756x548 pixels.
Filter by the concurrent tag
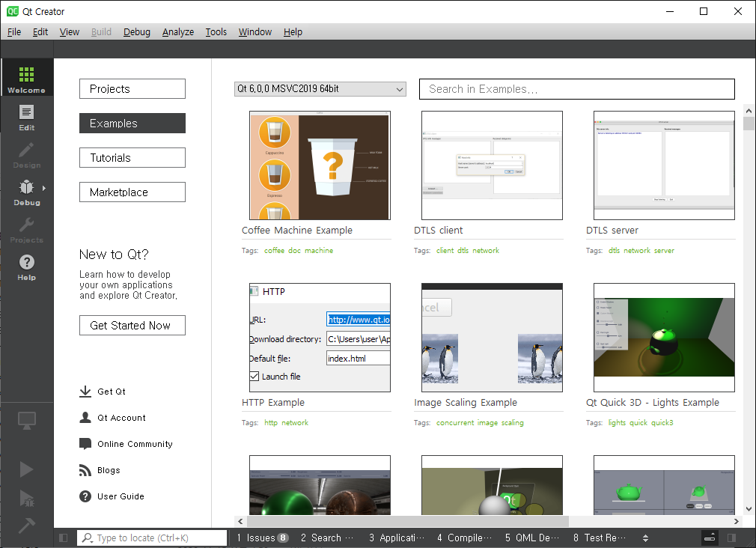(x=454, y=422)
